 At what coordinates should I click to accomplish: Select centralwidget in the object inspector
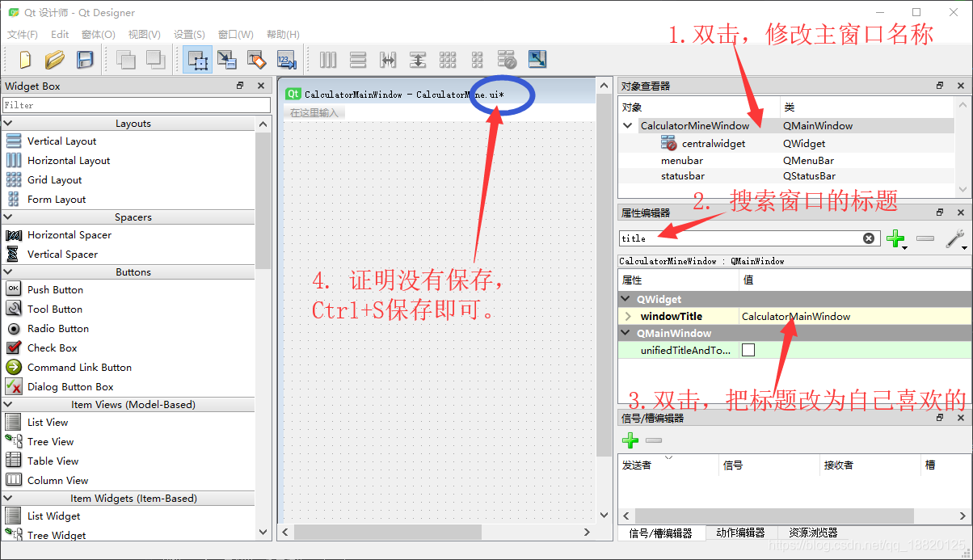pyautogui.click(x=714, y=144)
